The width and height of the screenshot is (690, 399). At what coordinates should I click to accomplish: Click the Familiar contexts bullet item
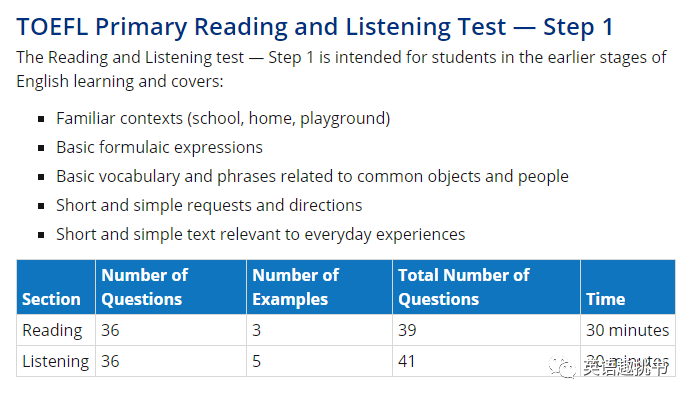click(223, 119)
